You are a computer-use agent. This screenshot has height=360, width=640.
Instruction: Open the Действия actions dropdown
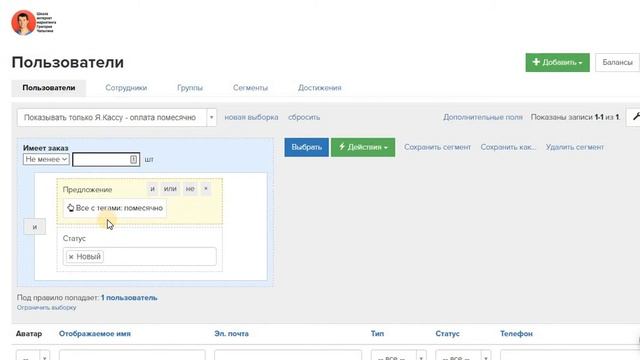(363, 147)
